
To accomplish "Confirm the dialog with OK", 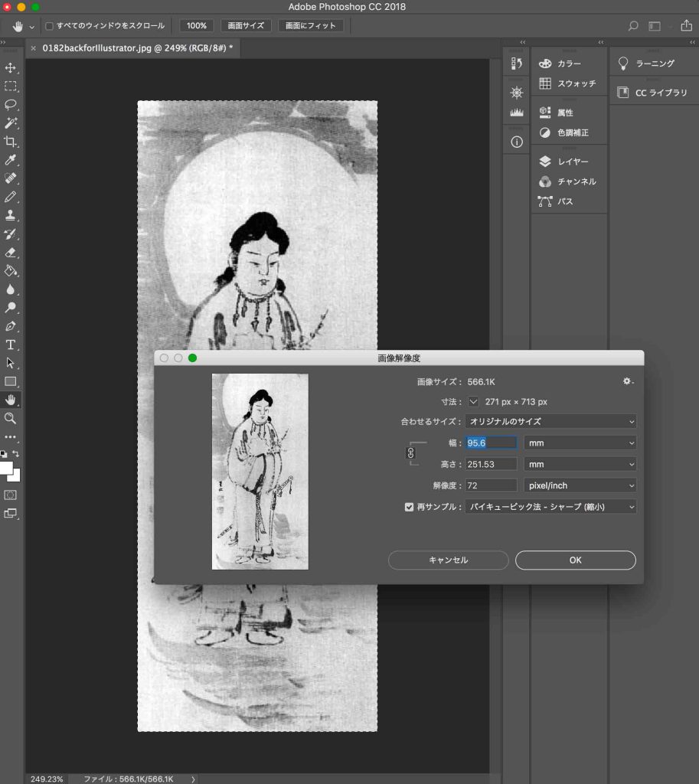I will 575,560.
